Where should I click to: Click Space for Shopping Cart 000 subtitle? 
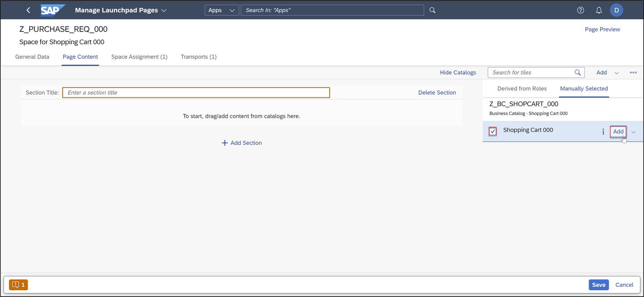(62, 42)
